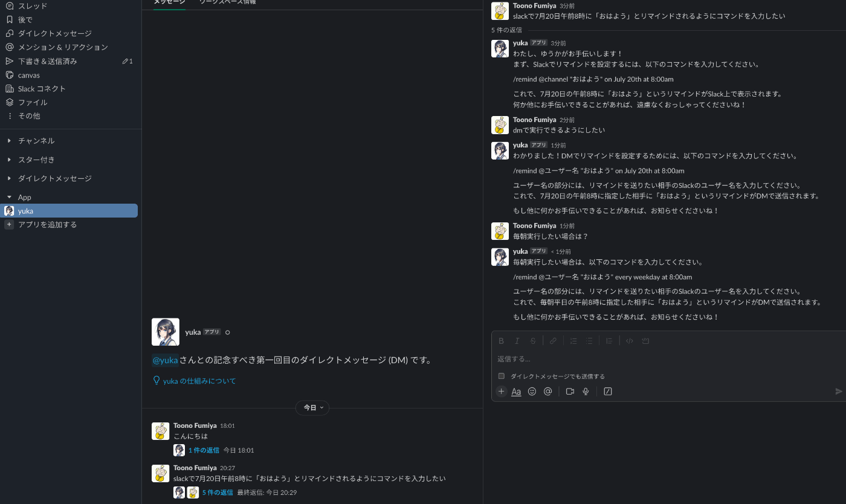The image size is (846, 504).
Task: Switch to the ワークスペース情報 tab
Action: pyautogui.click(x=227, y=3)
